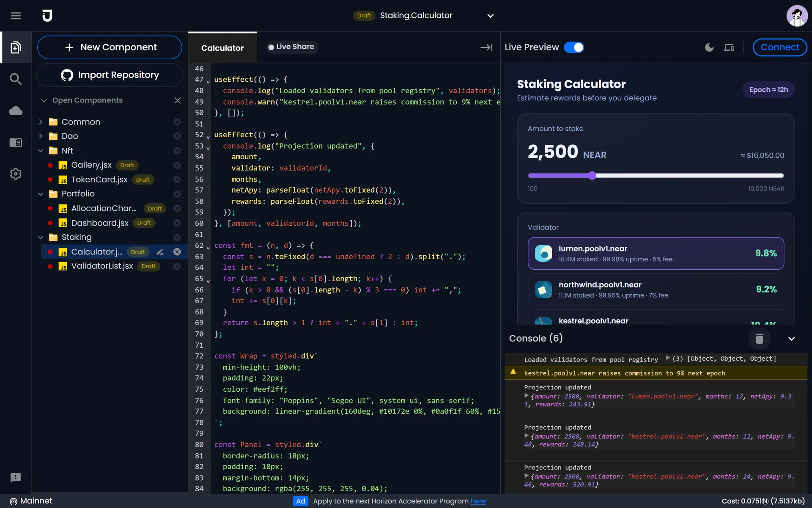Click the New Component button
The width and height of the screenshot is (812, 508).
[x=110, y=47]
